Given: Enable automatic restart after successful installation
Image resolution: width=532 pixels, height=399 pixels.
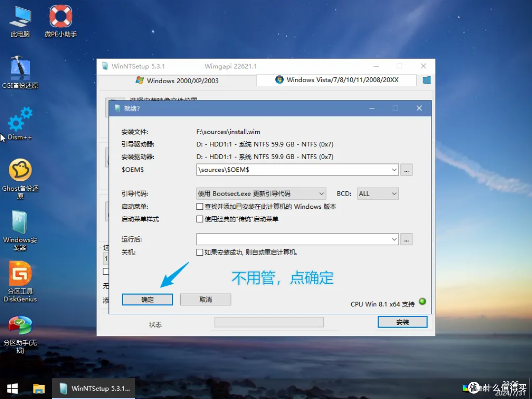Looking at the screenshot, I should 199,252.
